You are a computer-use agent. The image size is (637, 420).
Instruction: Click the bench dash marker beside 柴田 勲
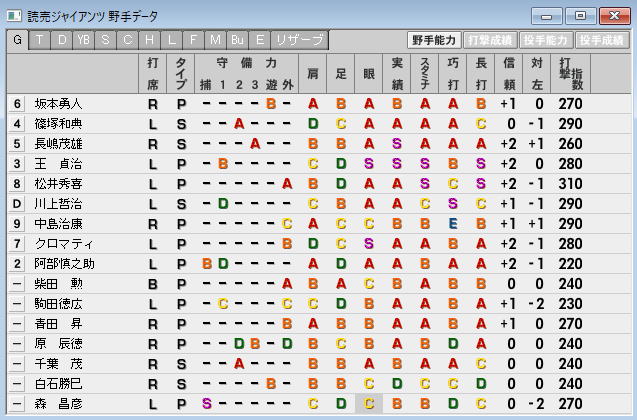coord(17,283)
